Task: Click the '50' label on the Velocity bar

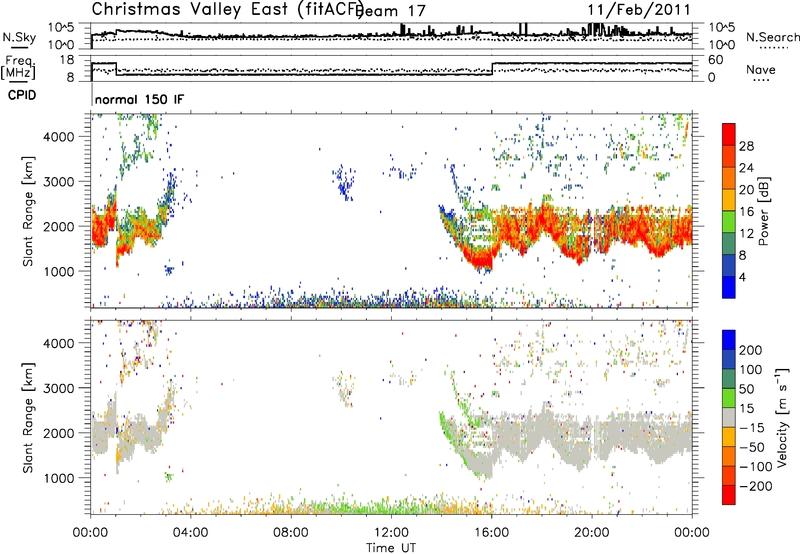Action: click(747, 389)
